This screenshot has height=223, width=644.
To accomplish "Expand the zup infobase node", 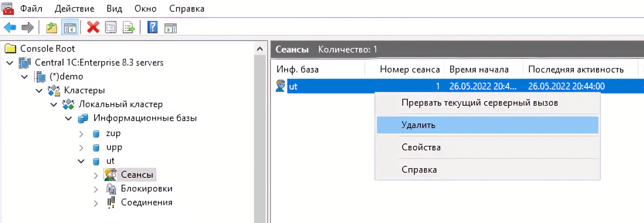I will click(81, 134).
